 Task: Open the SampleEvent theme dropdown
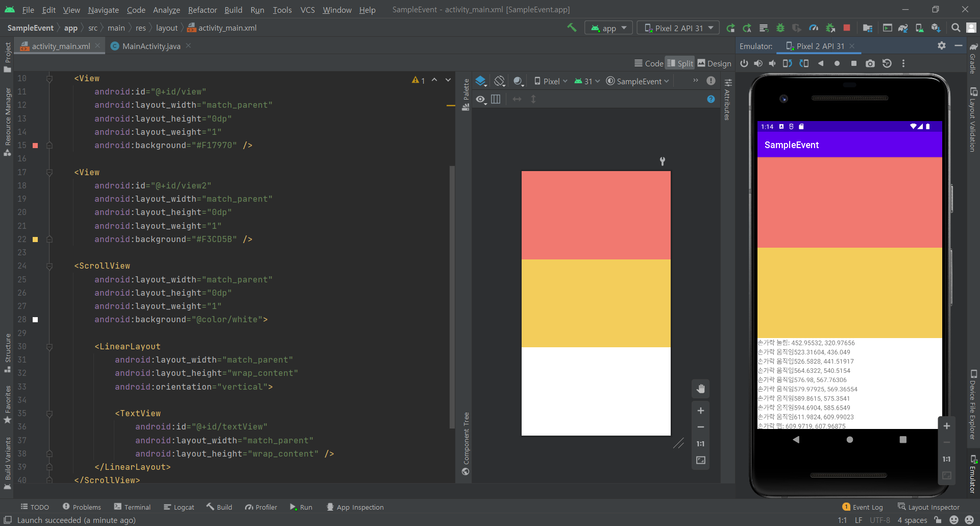638,81
